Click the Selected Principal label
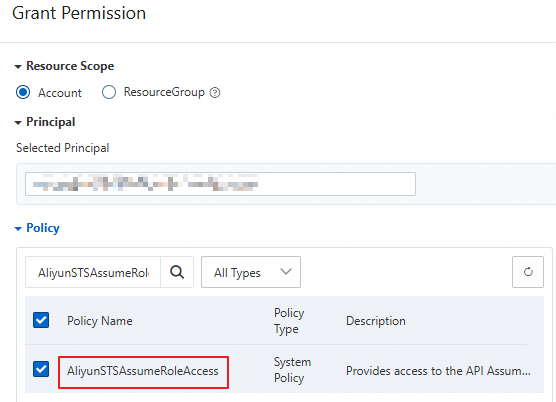The height and width of the screenshot is (402, 556). [62, 148]
